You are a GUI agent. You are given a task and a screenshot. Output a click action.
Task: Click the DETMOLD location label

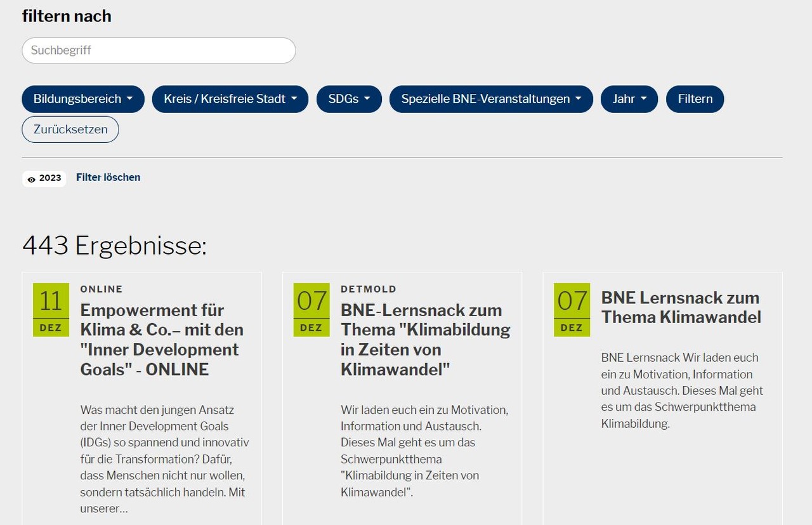pyautogui.click(x=369, y=289)
